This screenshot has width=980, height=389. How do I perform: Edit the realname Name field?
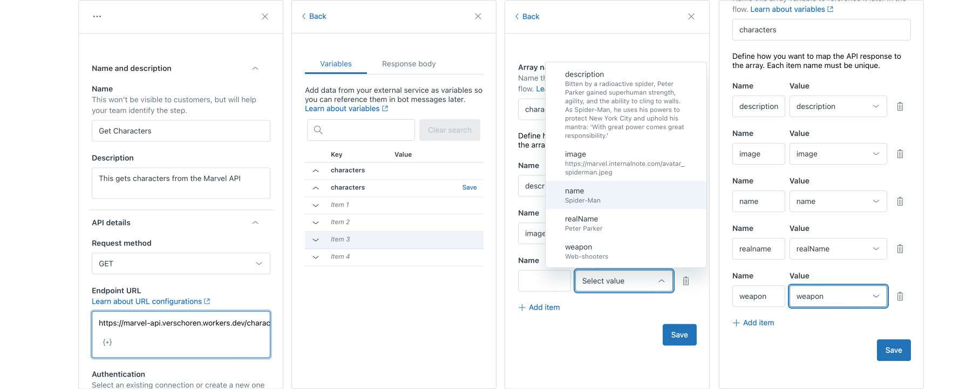point(759,249)
